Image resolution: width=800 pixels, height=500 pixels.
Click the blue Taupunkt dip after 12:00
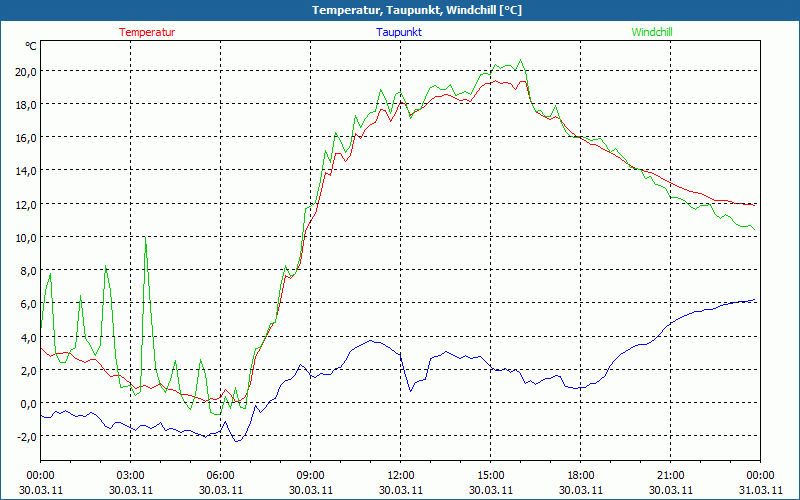pyautogui.click(x=411, y=391)
